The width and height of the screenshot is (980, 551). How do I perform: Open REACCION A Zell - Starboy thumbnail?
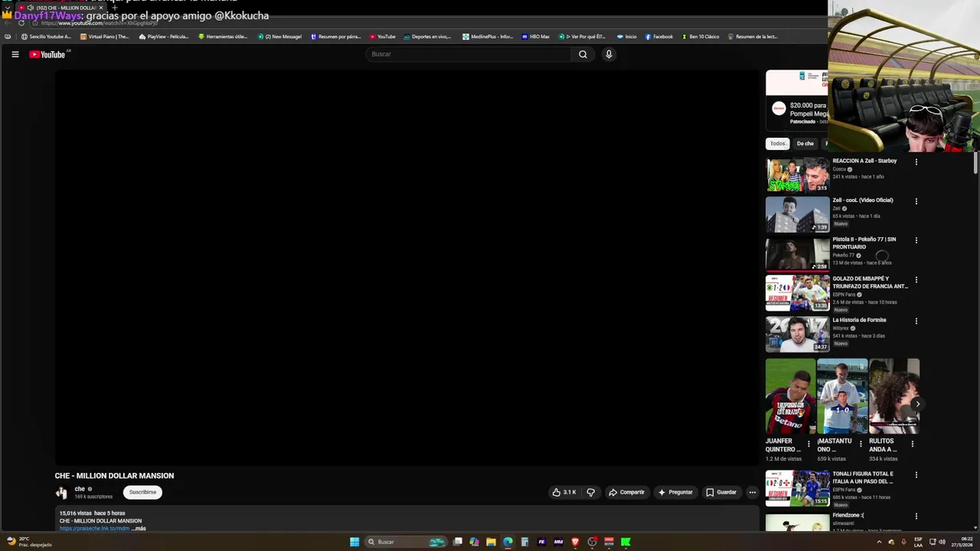point(798,174)
